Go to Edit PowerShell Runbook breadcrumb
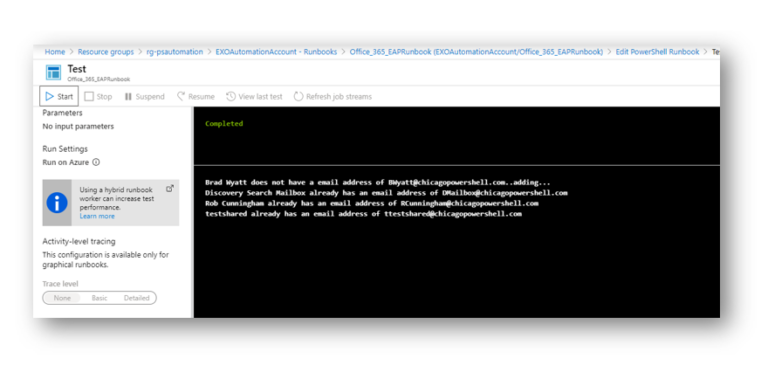The width and height of the screenshot is (768, 372). pos(657,52)
